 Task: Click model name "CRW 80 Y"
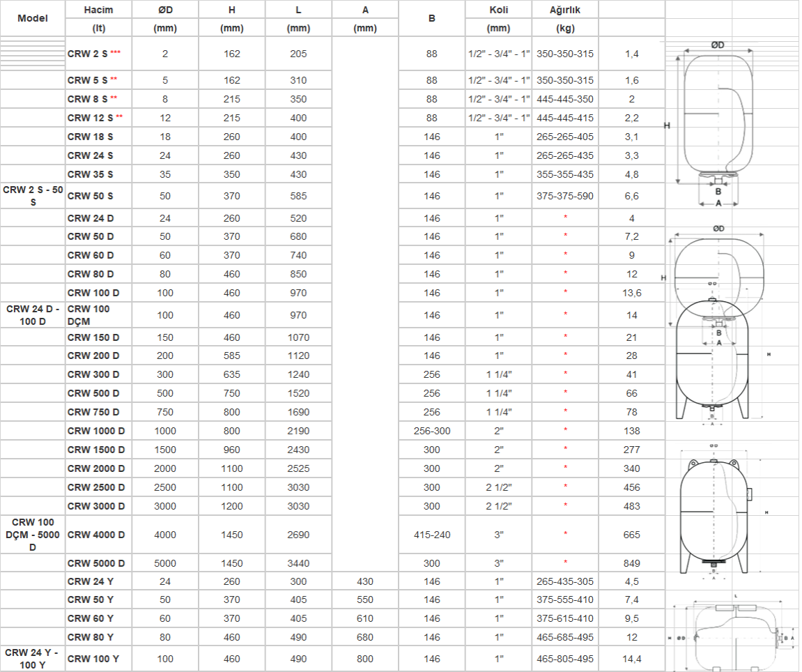coord(91,638)
